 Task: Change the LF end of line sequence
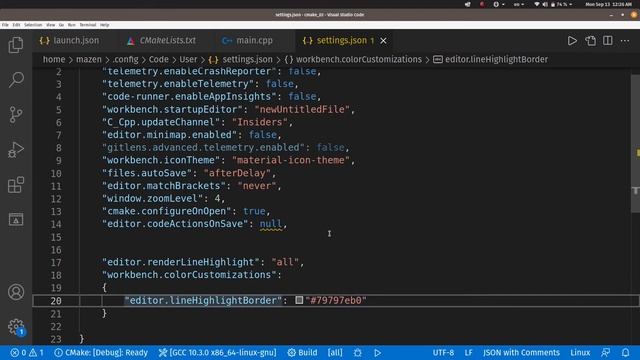[x=469, y=353]
